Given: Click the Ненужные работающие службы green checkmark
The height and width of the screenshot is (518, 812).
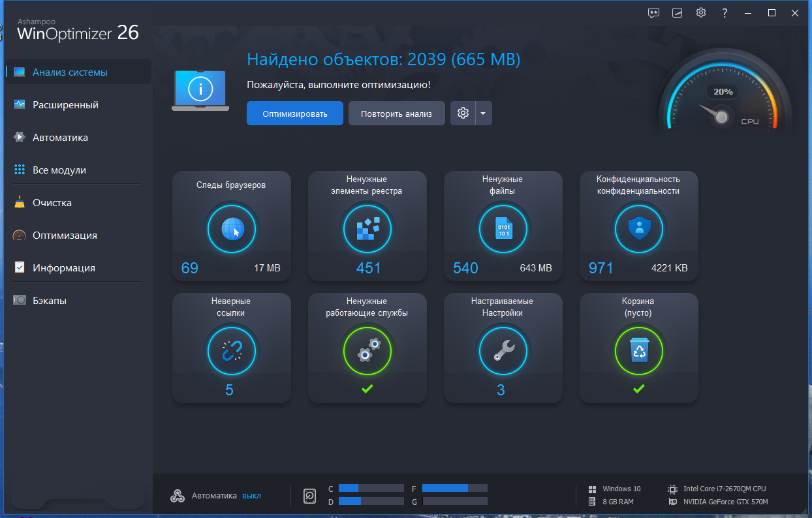Looking at the screenshot, I should coord(367,389).
